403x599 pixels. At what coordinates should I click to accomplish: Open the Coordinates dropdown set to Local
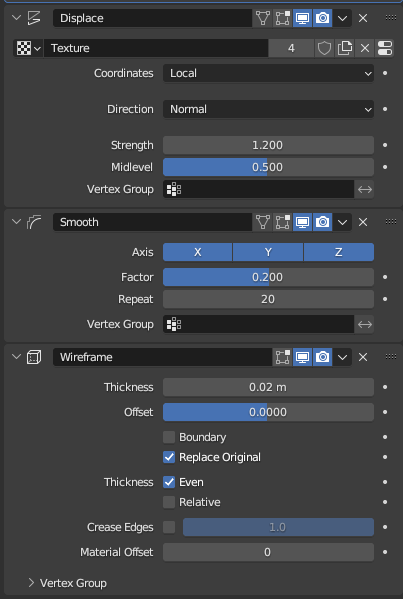[x=268, y=73]
